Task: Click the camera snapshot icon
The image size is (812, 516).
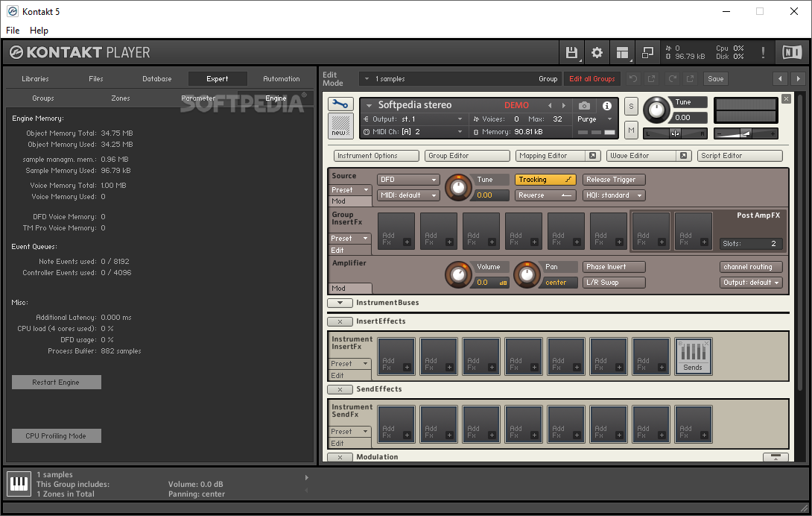Action: (584, 106)
